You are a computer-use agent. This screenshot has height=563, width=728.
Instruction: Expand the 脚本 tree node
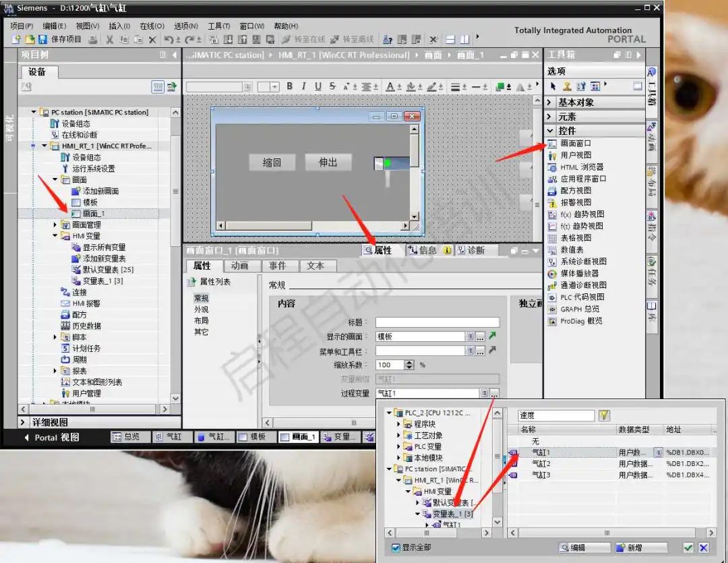(x=55, y=336)
